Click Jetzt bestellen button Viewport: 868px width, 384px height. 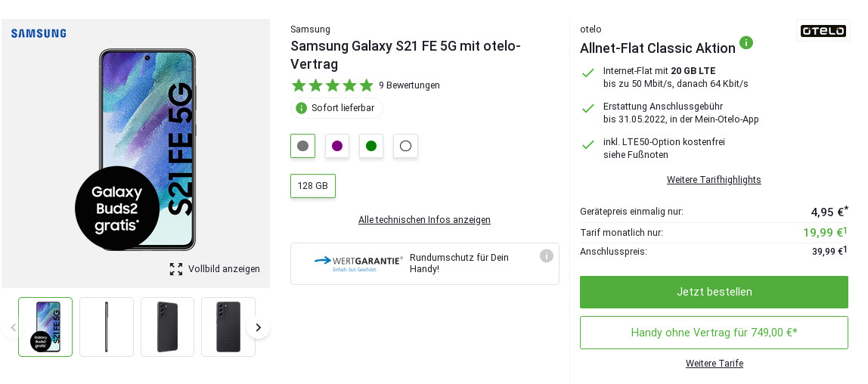click(714, 292)
